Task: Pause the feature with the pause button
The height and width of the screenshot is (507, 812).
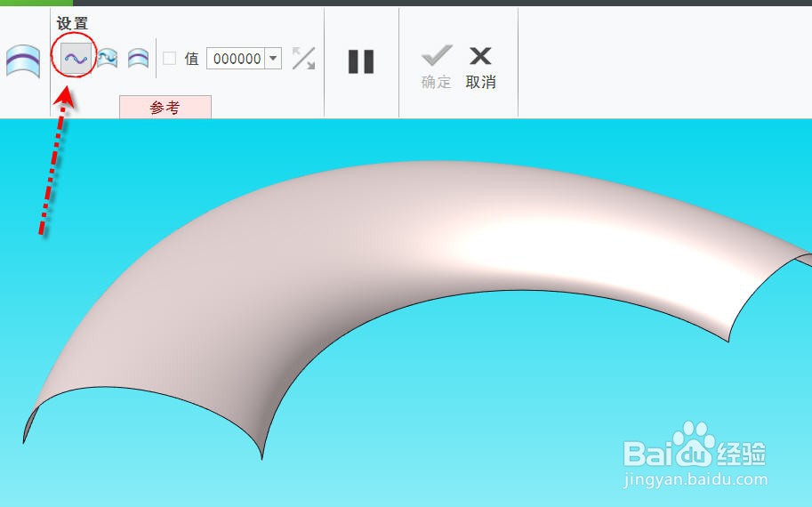Action: (x=361, y=61)
